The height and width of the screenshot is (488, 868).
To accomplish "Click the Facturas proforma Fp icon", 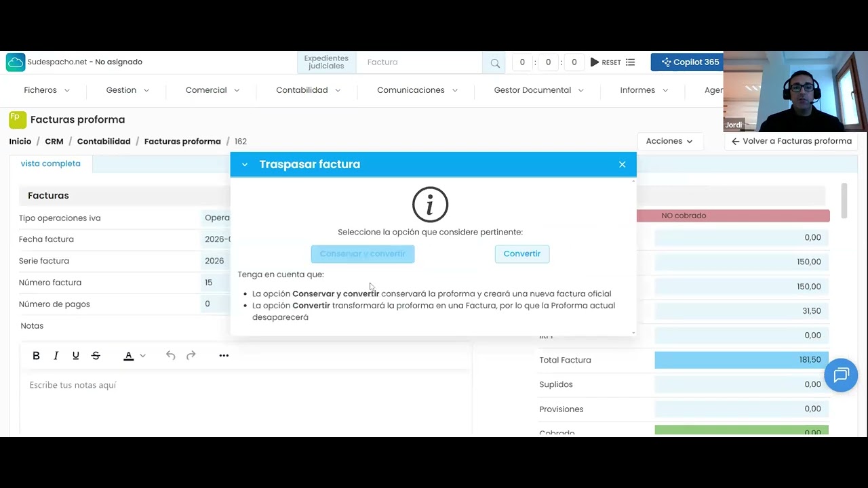I will click(x=18, y=120).
